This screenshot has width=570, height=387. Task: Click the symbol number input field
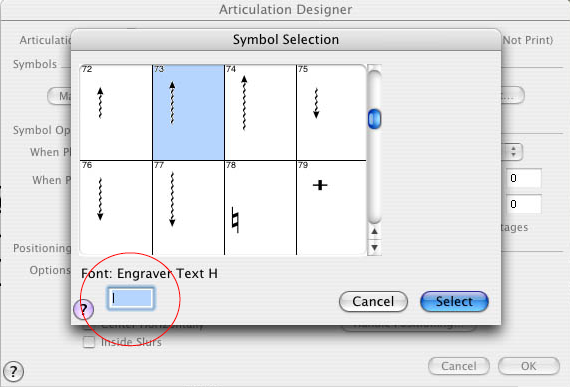point(131,298)
